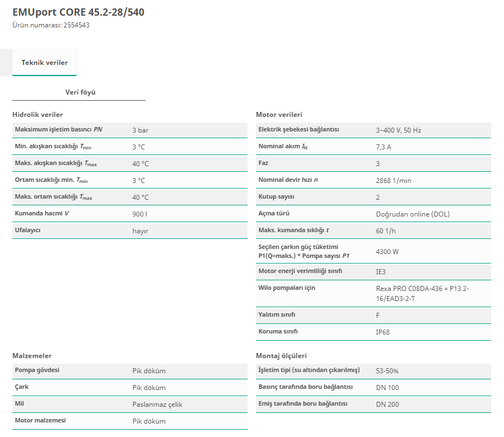
Task: Select the value 3 bar
Action: 141,130
